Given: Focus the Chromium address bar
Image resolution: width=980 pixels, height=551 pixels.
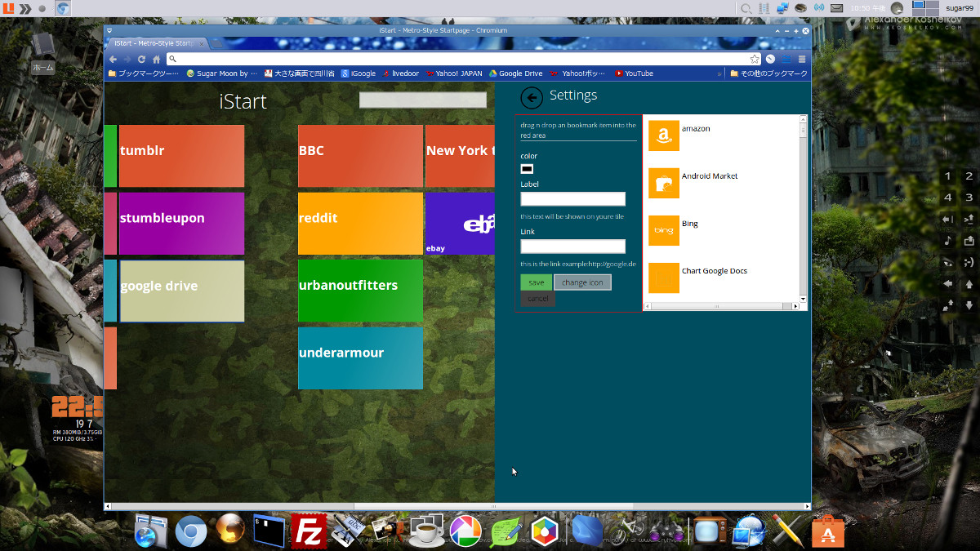Looking at the screenshot, I should tap(463, 59).
